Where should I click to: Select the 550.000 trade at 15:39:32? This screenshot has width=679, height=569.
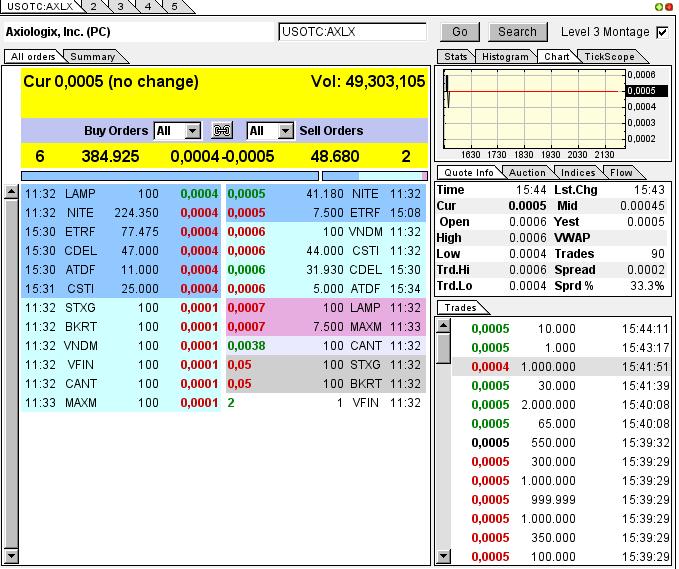tap(562, 443)
